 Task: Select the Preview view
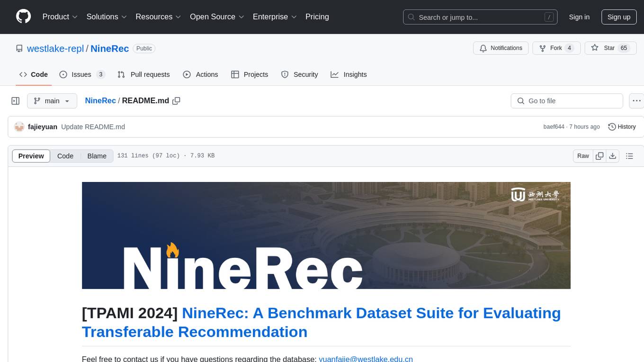pos(31,156)
